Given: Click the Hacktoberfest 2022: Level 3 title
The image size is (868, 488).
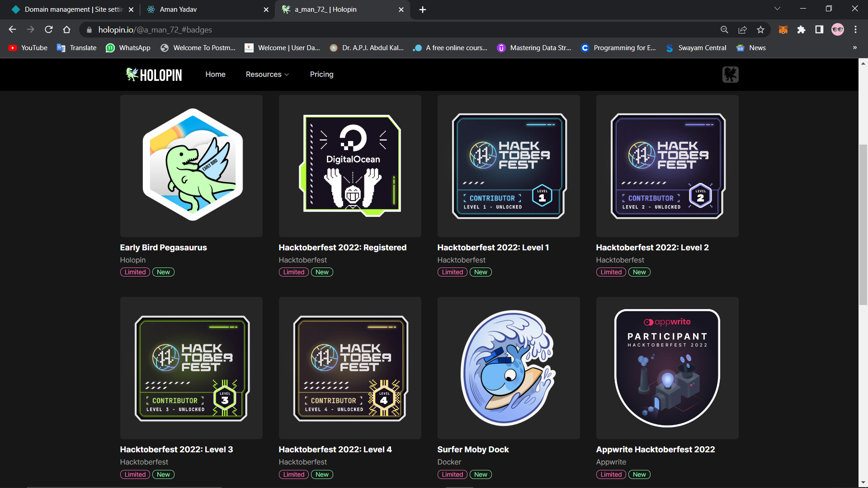Looking at the screenshot, I should pyautogui.click(x=176, y=450).
